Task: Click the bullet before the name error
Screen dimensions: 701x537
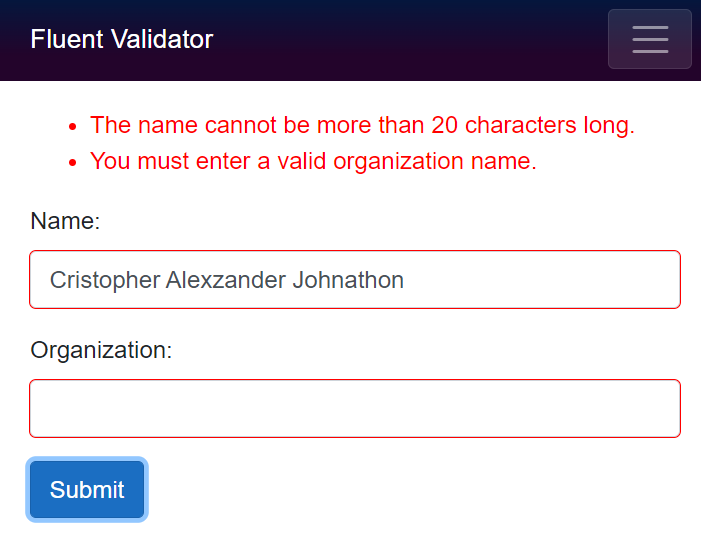Action: click(x=72, y=127)
